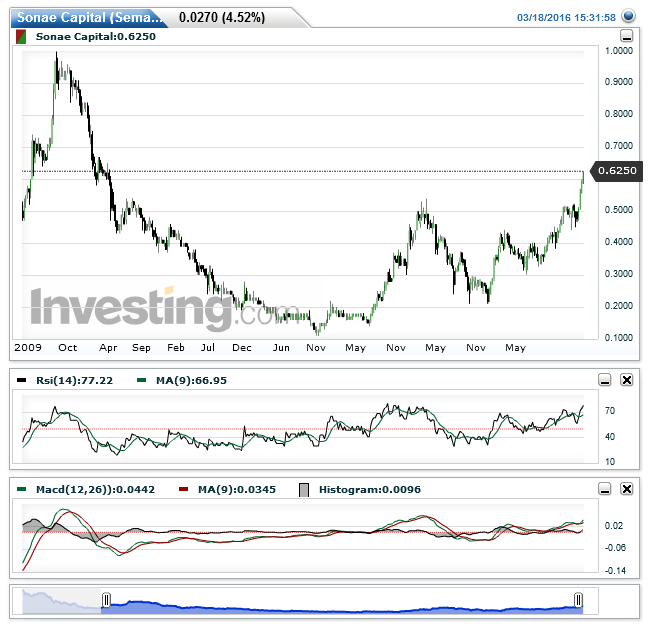Click the green RSI MA(9) legend marker
Viewport: 650px width, 627px height.
tap(141, 380)
